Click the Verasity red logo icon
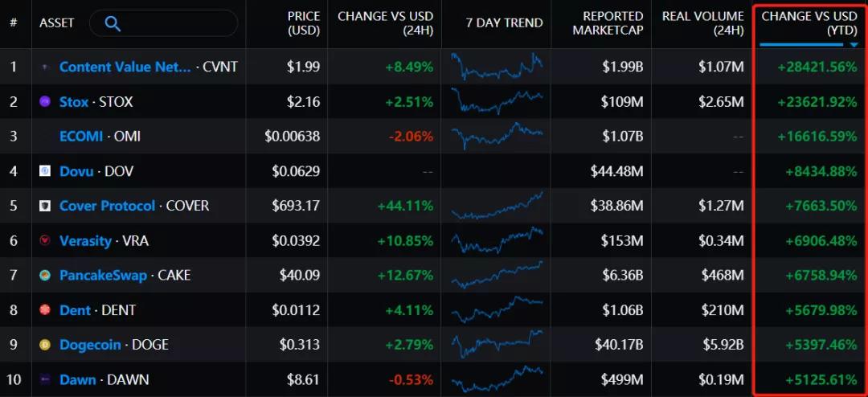 45,240
